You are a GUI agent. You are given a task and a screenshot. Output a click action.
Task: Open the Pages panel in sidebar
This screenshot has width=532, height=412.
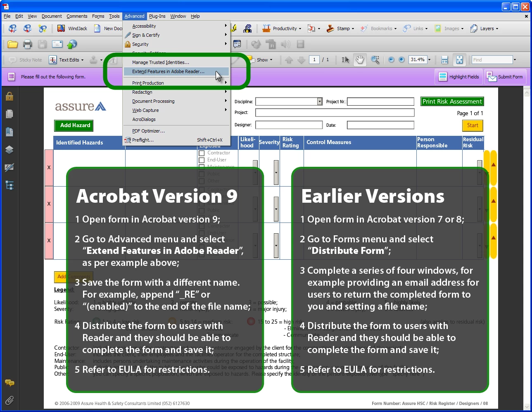(x=9, y=114)
